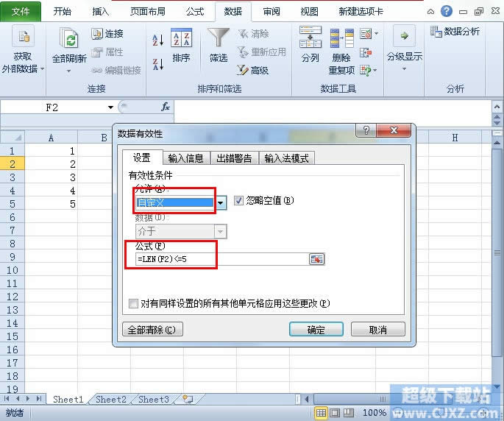Click Remove Duplicates (删除重复项)
The image size is (504, 421).
coord(341,51)
